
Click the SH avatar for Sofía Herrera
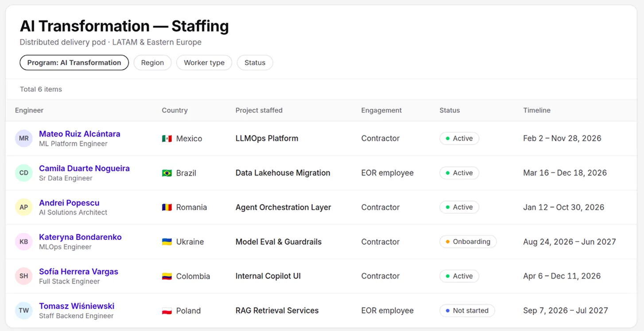(24, 276)
